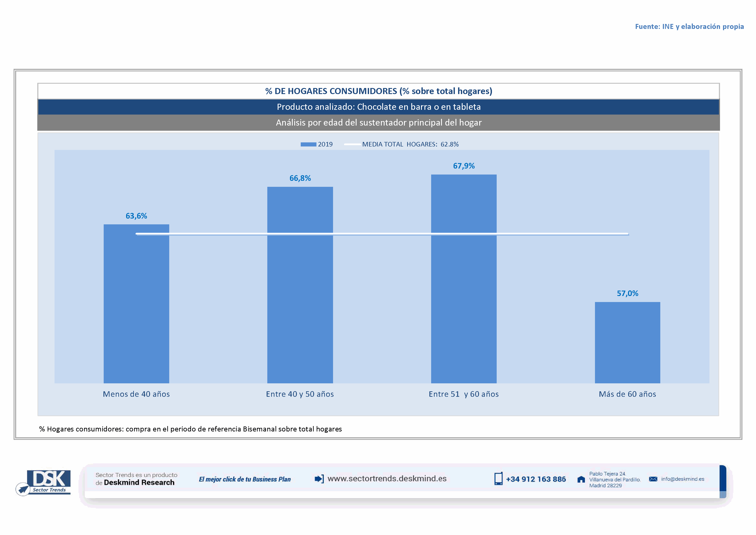
Task: Click the Deskmind Research text in footer
Action: point(139,483)
